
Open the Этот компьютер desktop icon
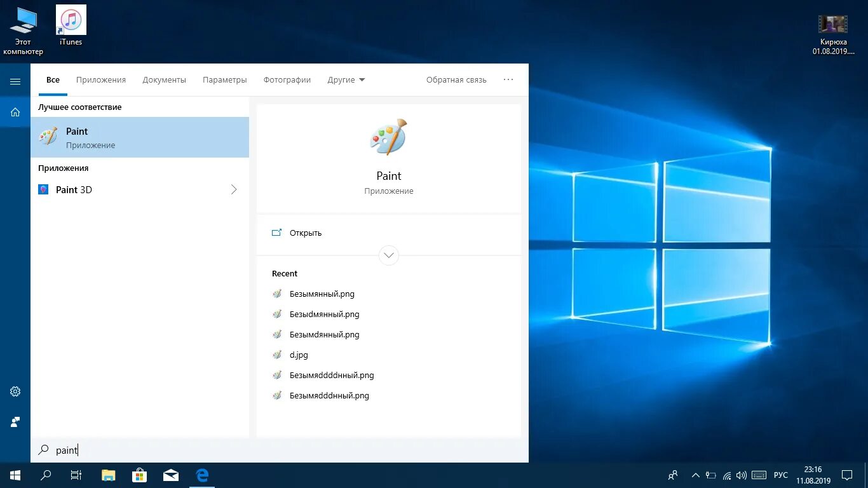(x=23, y=30)
